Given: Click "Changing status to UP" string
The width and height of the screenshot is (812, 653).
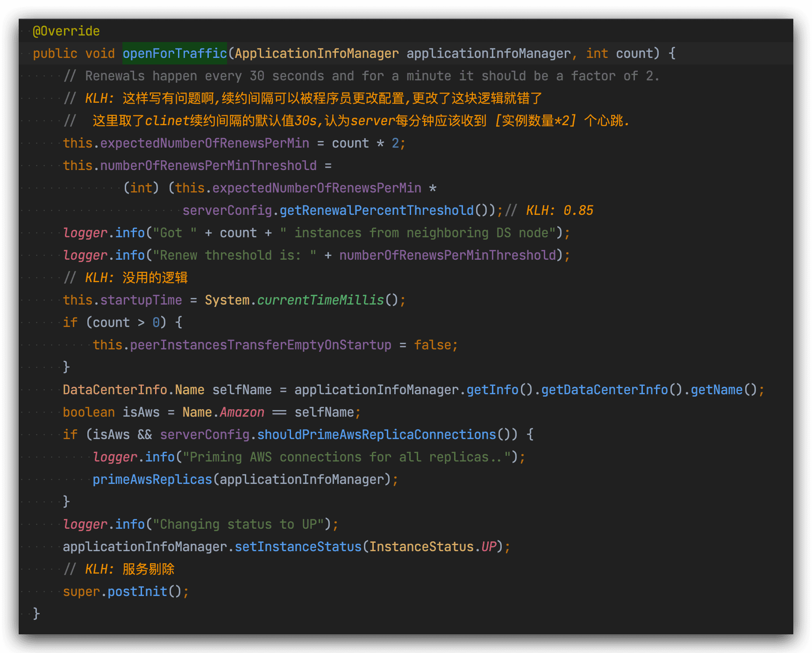Looking at the screenshot, I should click(x=238, y=524).
